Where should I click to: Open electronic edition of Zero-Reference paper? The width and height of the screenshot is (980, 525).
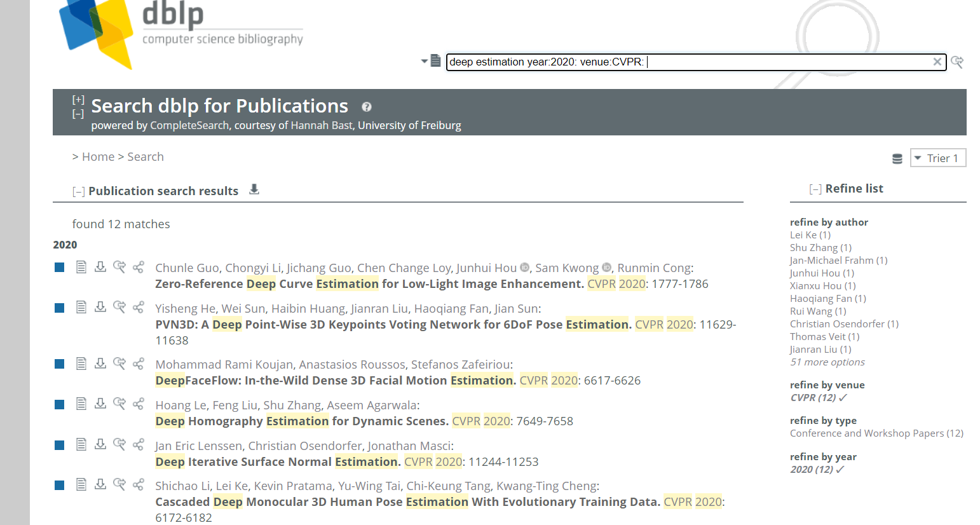point(81,267)
